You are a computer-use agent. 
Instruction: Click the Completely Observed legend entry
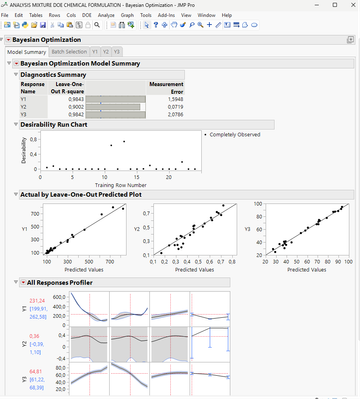pyautogui.click(x=232, y=135)
